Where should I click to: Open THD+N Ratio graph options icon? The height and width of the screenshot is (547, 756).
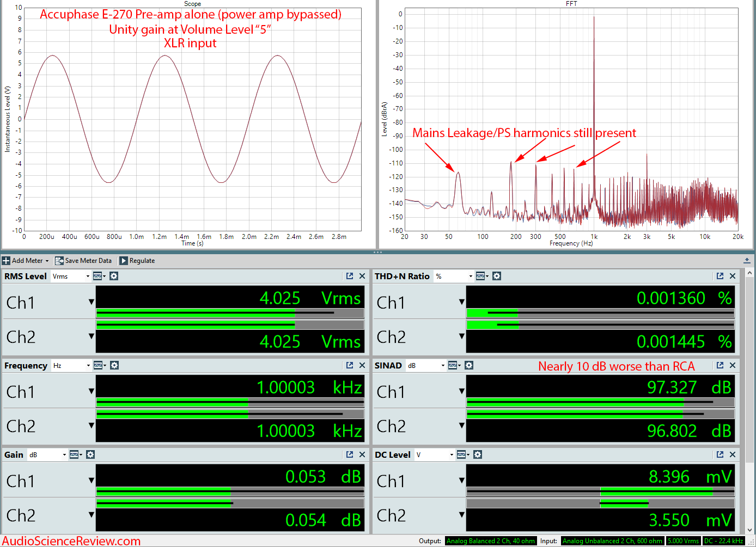pyautogui.click(x=481, y=276)
